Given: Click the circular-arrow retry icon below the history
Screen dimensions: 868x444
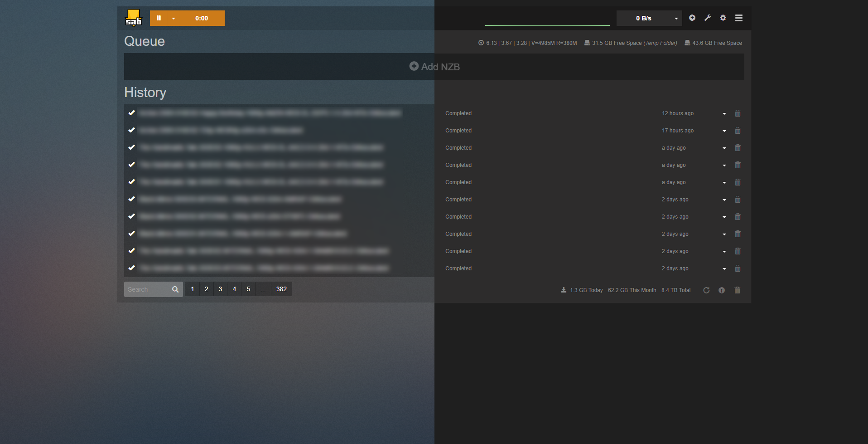Looking at the screenshot, I should (706, 290).
